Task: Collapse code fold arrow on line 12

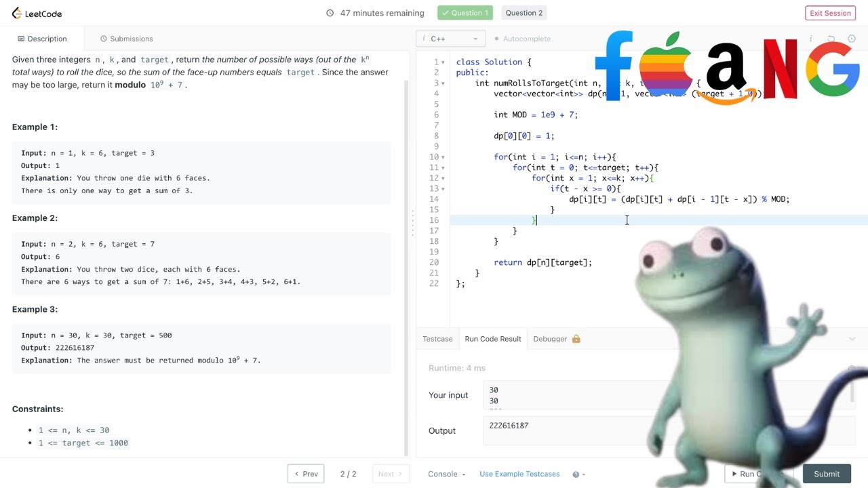Action: [444, 178]
